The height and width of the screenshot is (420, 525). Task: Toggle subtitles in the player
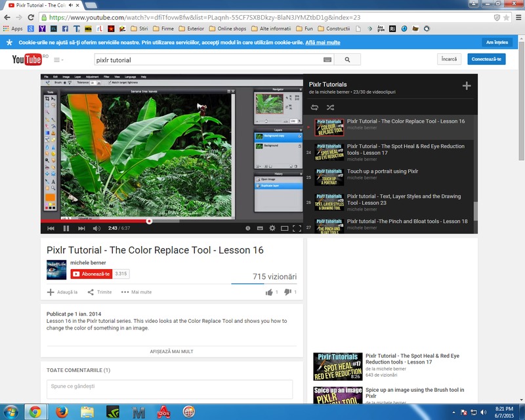pyautogui.click(x=260, y=228)
